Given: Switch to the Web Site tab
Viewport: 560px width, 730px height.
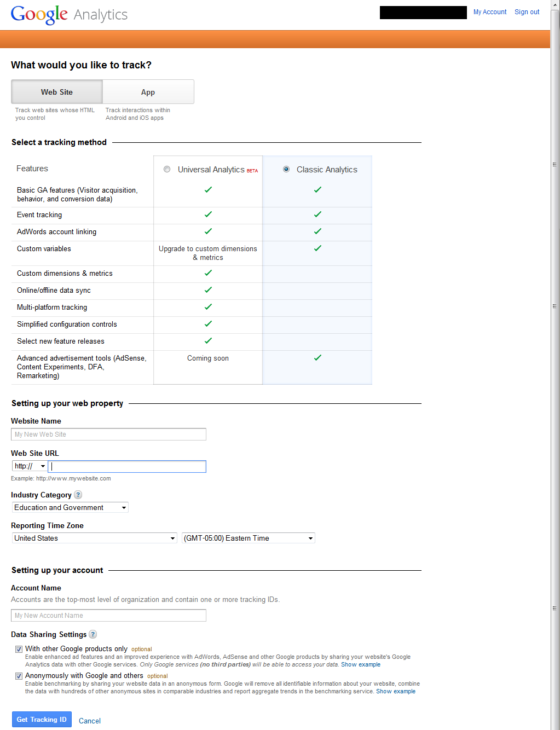Looking at the screenshot, I should coord(57,92).
